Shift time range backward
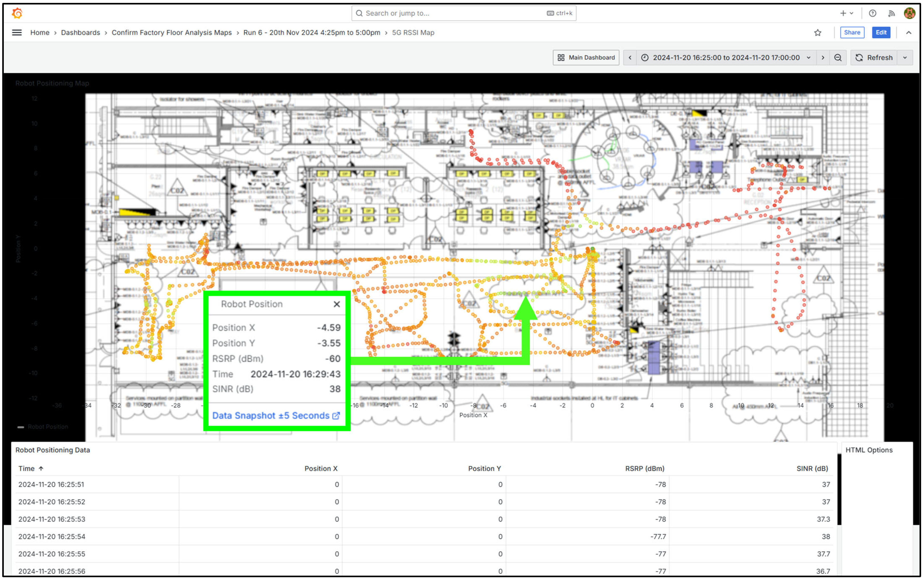Screen dimensions: 924x581 pyautogui.click(x=630, y=58)
